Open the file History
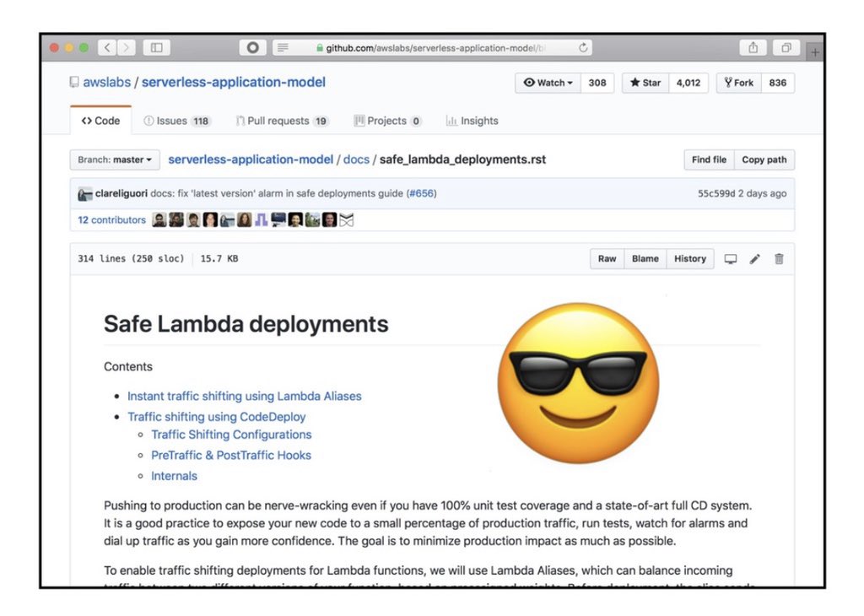The width and height of the screenshot is (864, 616). point(690,259)
